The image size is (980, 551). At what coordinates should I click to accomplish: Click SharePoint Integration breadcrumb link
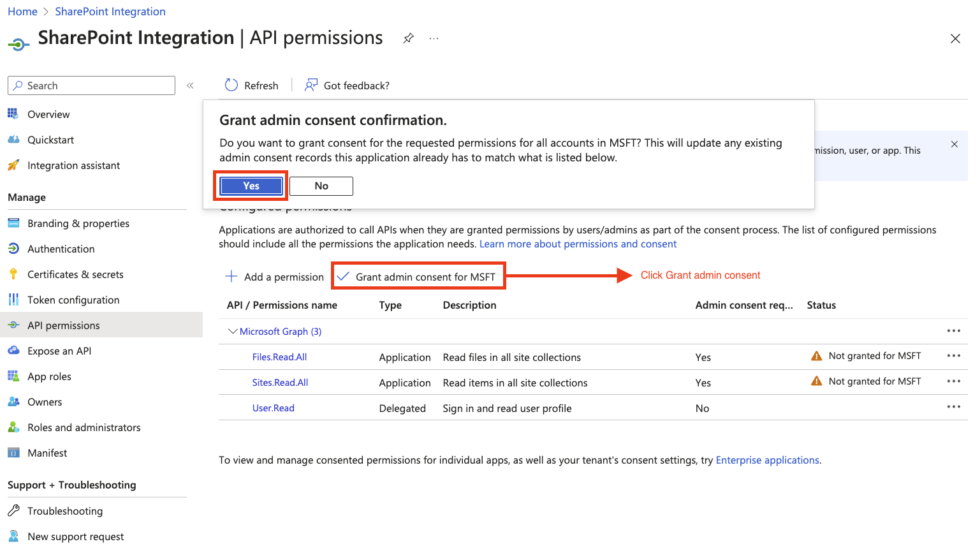point(110,11)
